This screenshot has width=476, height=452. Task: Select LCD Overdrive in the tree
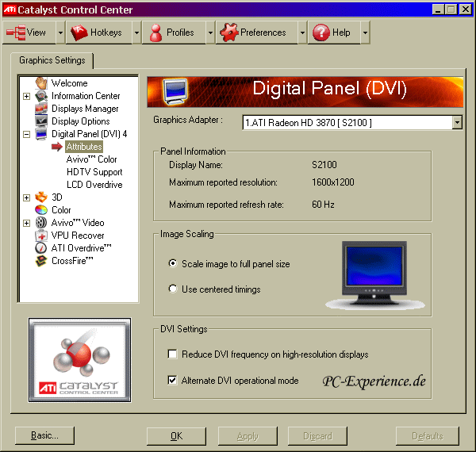tap(94, 185)
